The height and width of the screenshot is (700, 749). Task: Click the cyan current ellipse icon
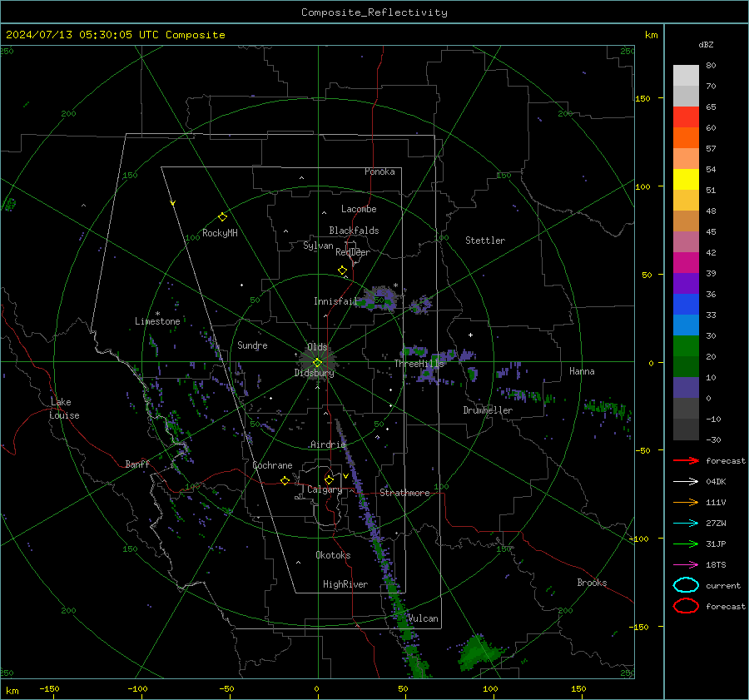[686, 585]
